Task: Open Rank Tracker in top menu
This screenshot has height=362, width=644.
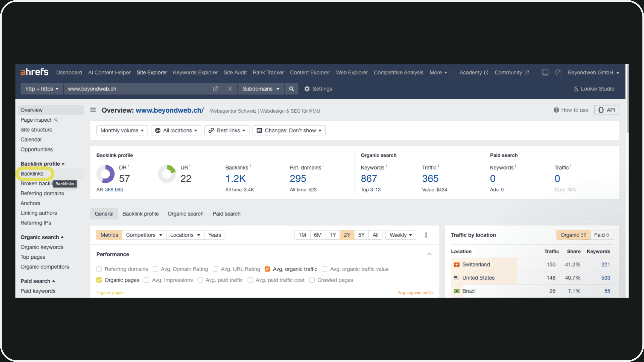Action: 268,72
